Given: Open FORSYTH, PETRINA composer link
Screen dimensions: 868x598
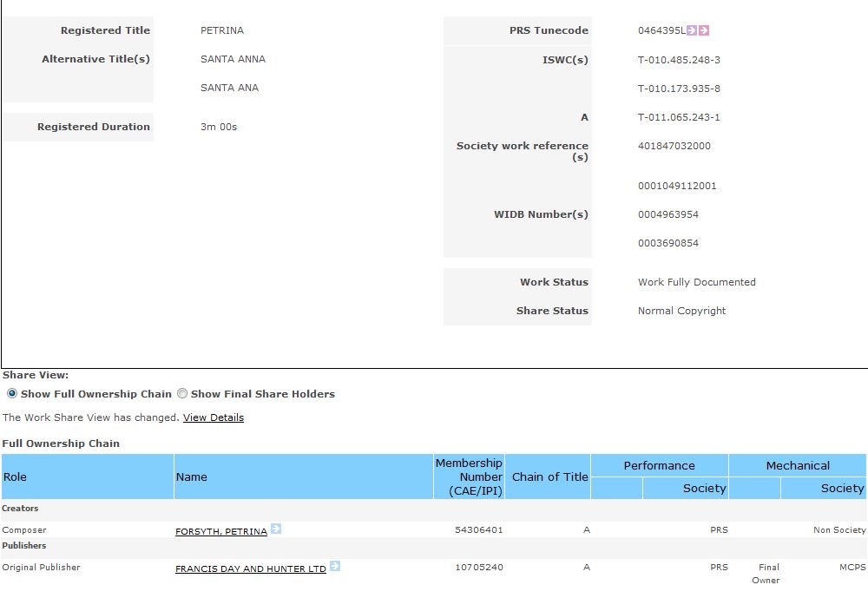Looking at the screenshot, I should coord(220,531).
